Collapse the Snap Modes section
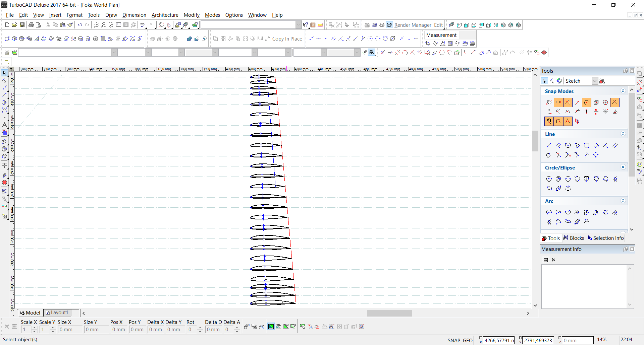644x345 pixels. point(623,91)
